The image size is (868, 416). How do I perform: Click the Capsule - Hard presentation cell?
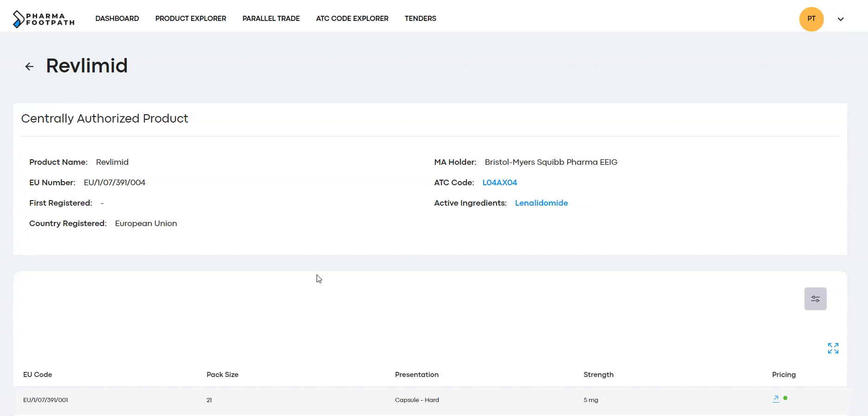pyautogui.click(x=417, y=400)
